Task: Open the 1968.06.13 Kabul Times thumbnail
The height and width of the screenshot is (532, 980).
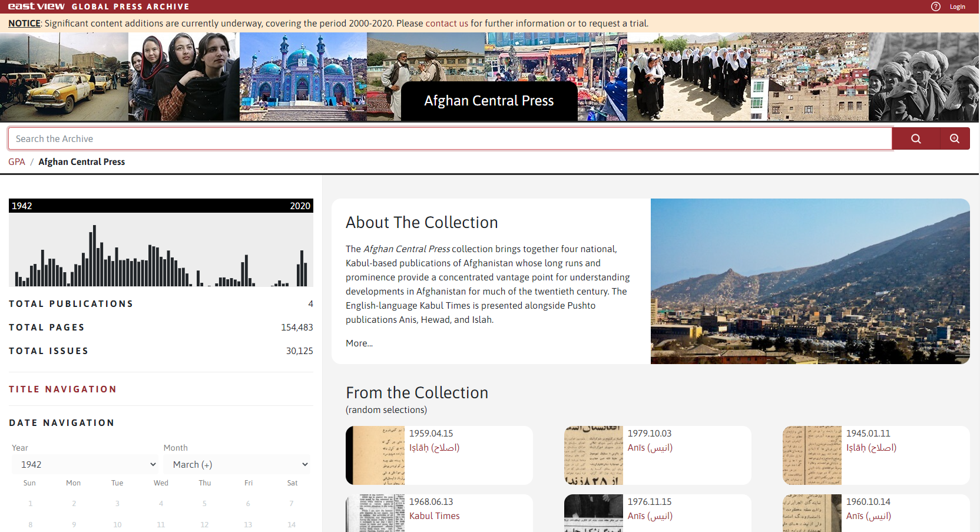Action: tap(375, 513)
